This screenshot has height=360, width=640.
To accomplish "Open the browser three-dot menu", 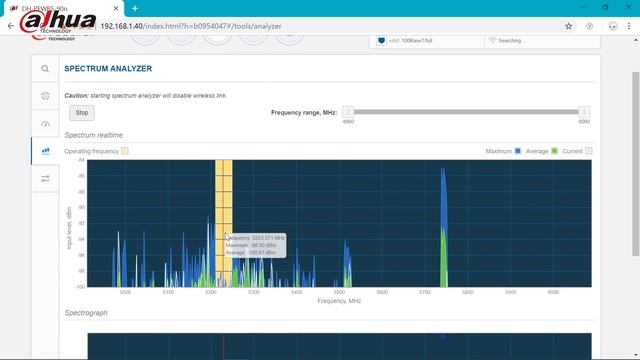I will tap(629, 26).
